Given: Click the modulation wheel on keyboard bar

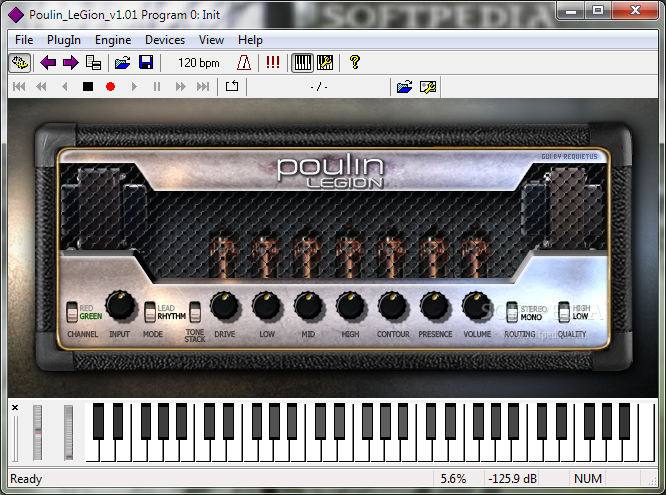Looking at the screenshot, I should (68, 433).
